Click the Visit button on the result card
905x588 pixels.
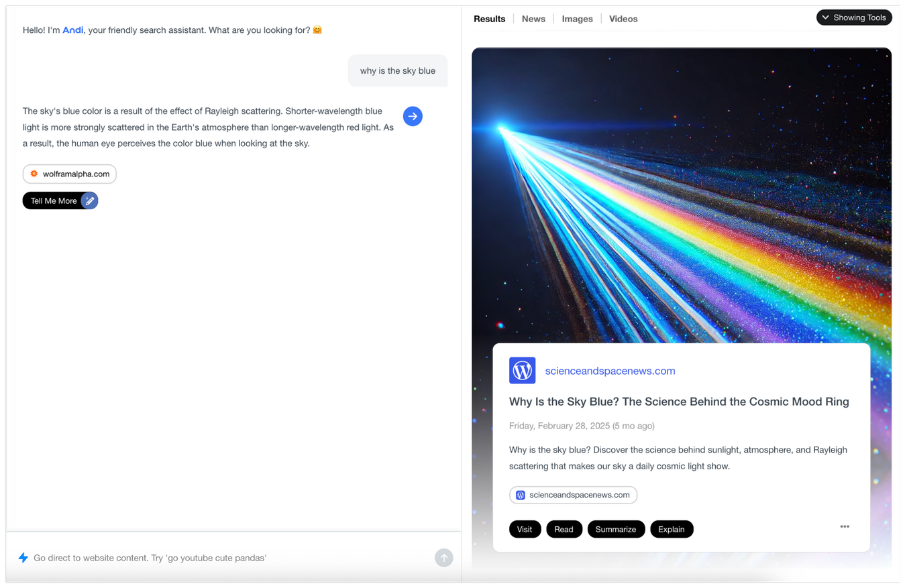tap(525, 529)
